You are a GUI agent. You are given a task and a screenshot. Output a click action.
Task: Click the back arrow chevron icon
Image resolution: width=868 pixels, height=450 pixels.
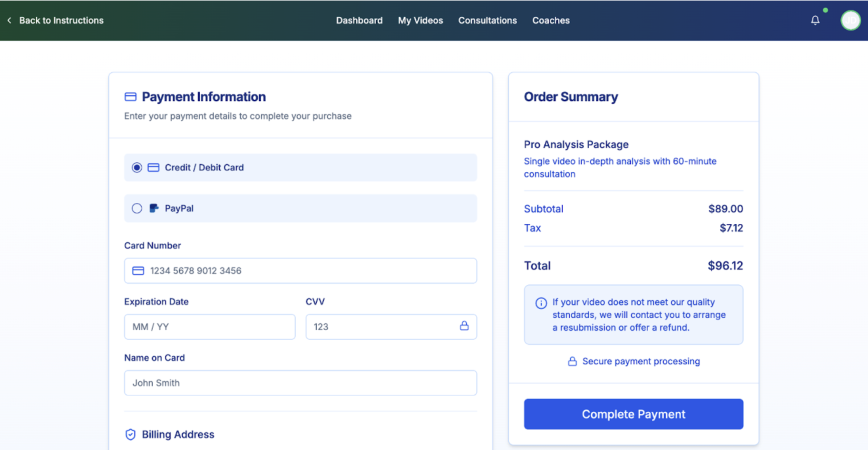pos(9,20)
